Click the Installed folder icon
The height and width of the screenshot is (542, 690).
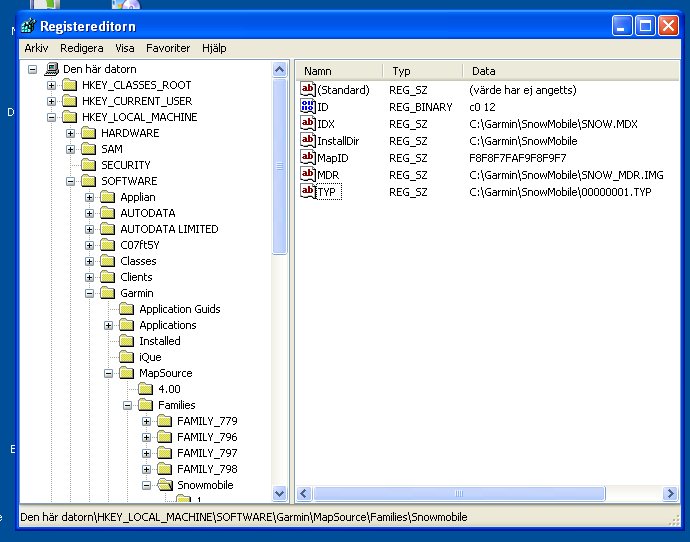[x=126, y=341]
